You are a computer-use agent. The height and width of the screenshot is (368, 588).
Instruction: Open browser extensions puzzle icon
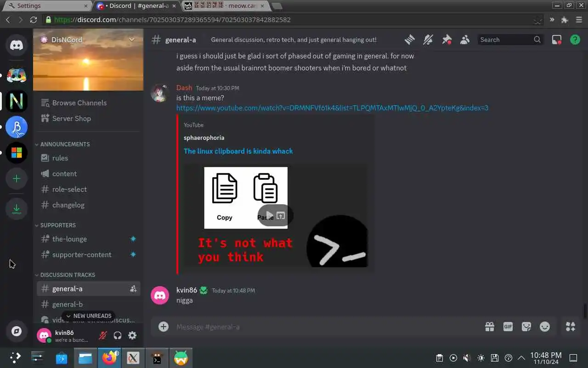pyautogui.click(x=565, y=20)
